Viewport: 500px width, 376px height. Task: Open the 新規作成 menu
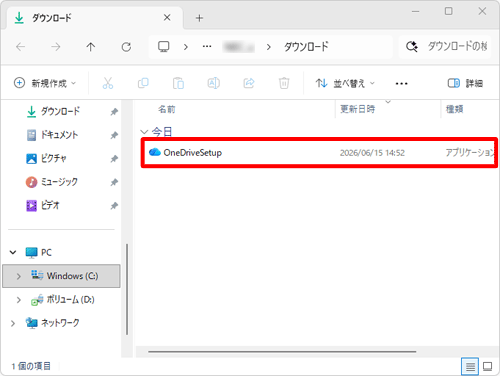(45, 83)
